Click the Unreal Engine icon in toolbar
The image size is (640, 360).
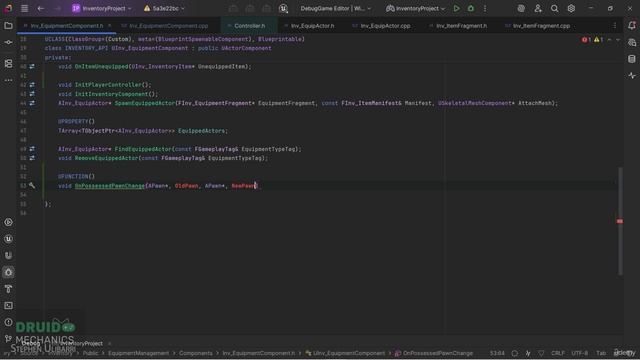coord(283,8)
